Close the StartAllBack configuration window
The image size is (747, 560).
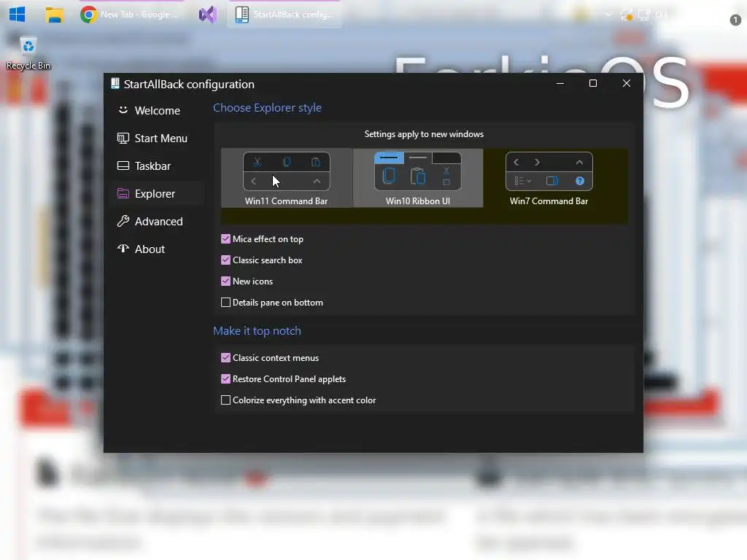pyautogui.click(x=627, y=83)
